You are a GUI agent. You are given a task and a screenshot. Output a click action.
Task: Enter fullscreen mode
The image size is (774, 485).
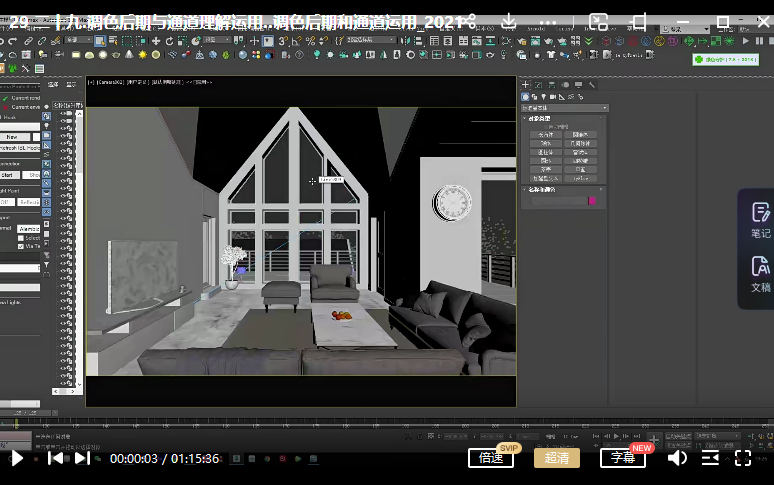pos(743,458)
